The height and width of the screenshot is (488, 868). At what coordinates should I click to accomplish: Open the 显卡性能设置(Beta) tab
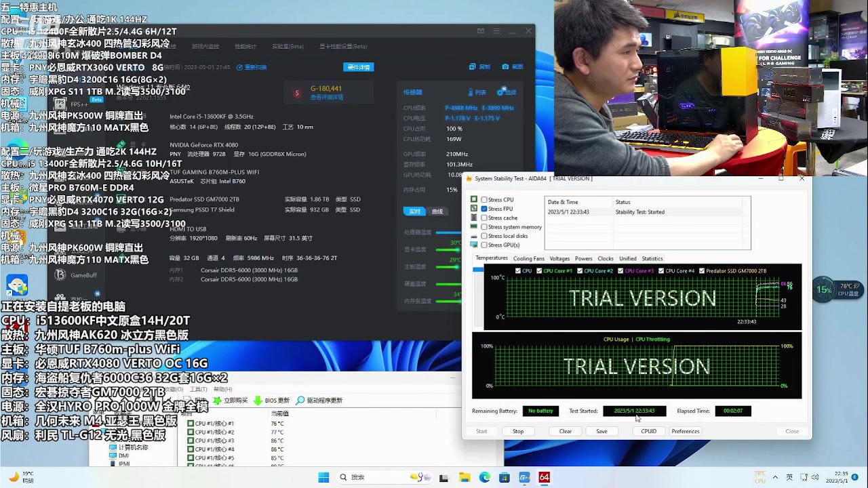[344, 47]
